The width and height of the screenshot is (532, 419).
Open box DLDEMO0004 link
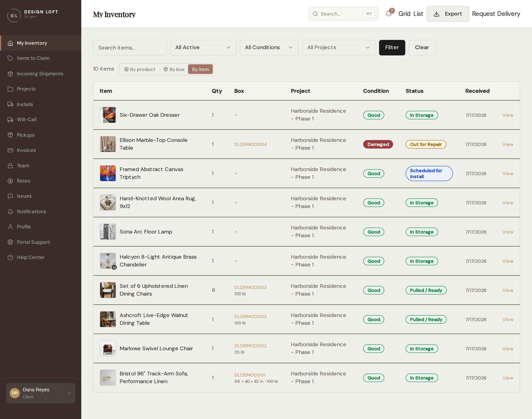click(250, 144)
